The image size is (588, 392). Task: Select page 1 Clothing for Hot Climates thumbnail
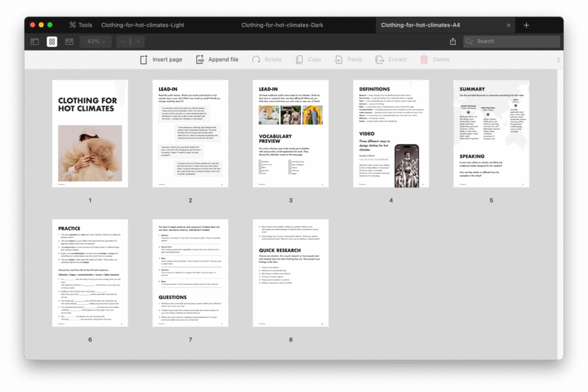click(x=90, y=133)
